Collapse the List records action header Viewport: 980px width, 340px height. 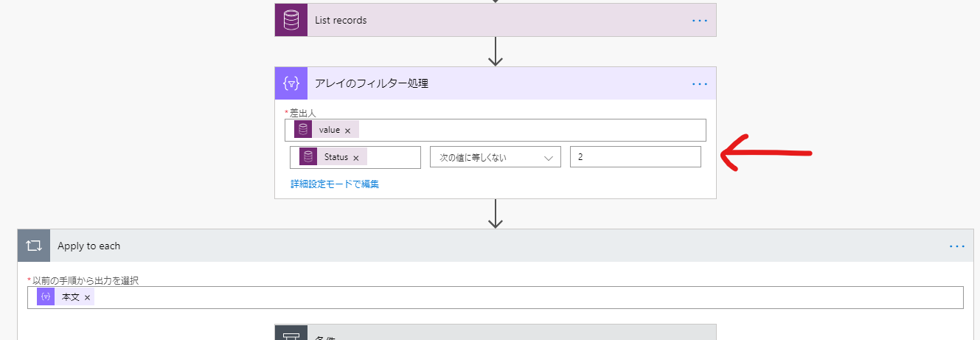496,20
